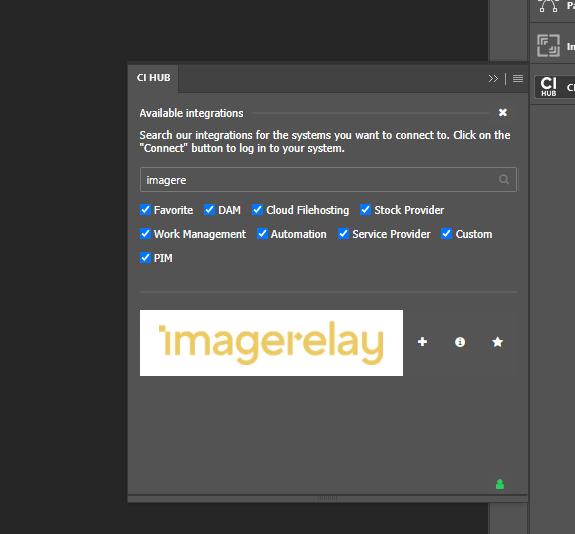The width and height of the screenshot is (575, 534).
Task: Toggle the Cloud Filehosting filter
Action: pyautogui.click(x=257, y=209)
